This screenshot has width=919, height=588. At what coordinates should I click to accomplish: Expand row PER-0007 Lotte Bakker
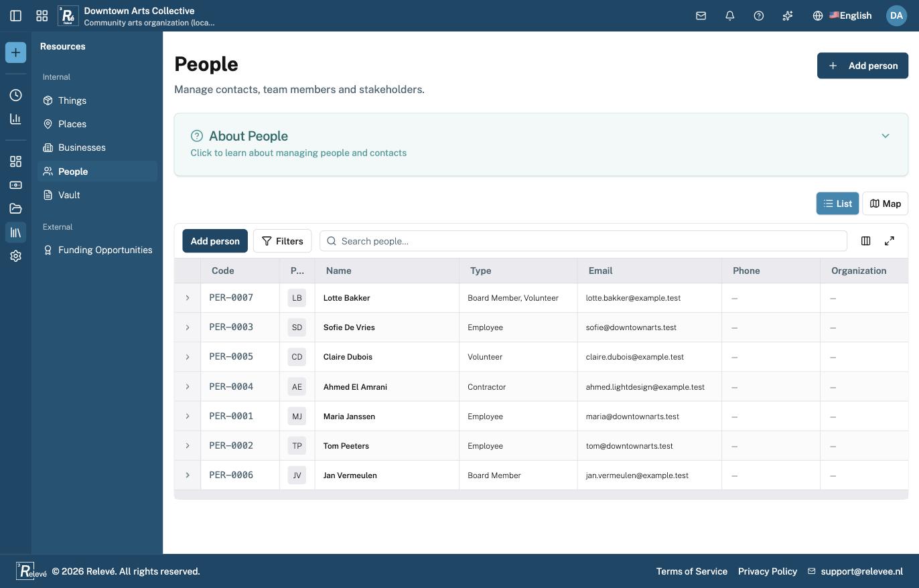(188, 298)
